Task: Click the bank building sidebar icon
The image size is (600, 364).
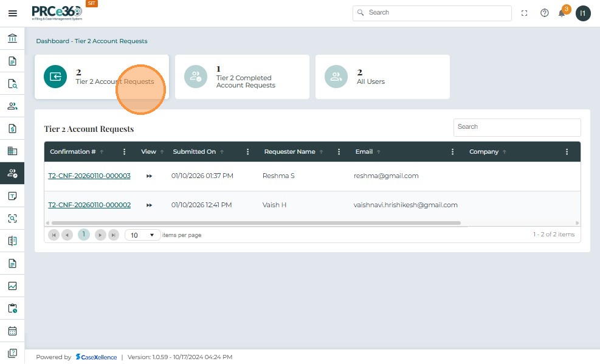Action: pyautogui.click(x=12, y=38)
